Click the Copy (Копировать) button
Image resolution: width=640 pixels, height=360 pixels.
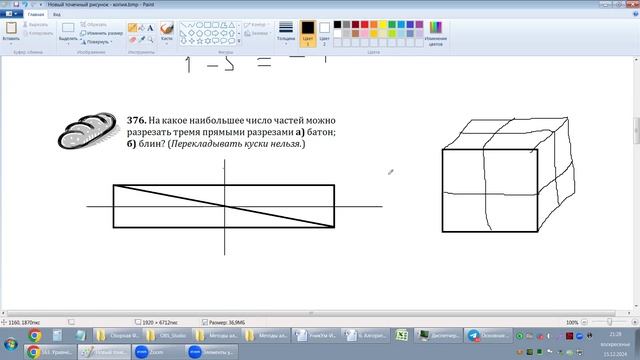pyautogui.click(x=38, y=33)
